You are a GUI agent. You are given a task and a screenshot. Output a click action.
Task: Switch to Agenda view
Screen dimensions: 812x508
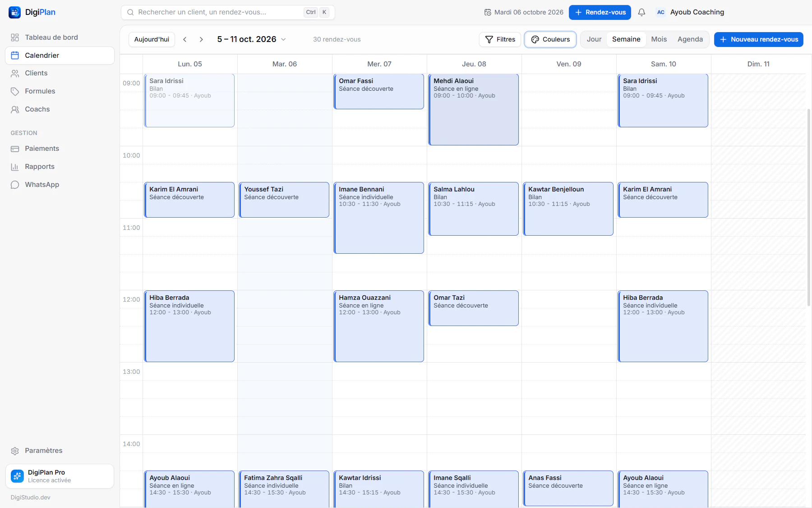pos(690,39)
